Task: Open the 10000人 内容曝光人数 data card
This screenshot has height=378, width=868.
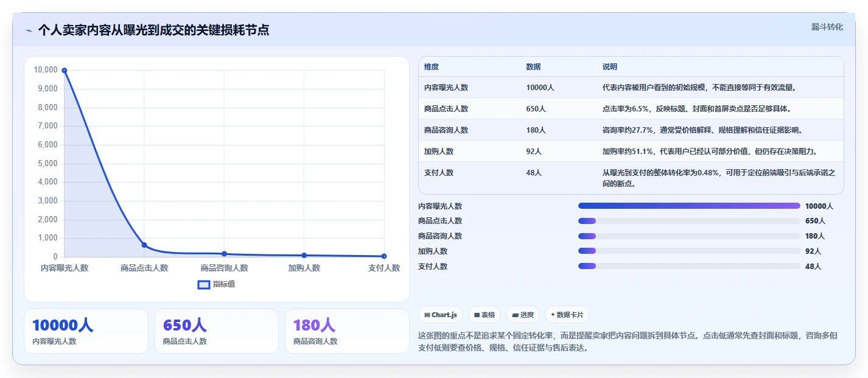Action: (86, 331)
